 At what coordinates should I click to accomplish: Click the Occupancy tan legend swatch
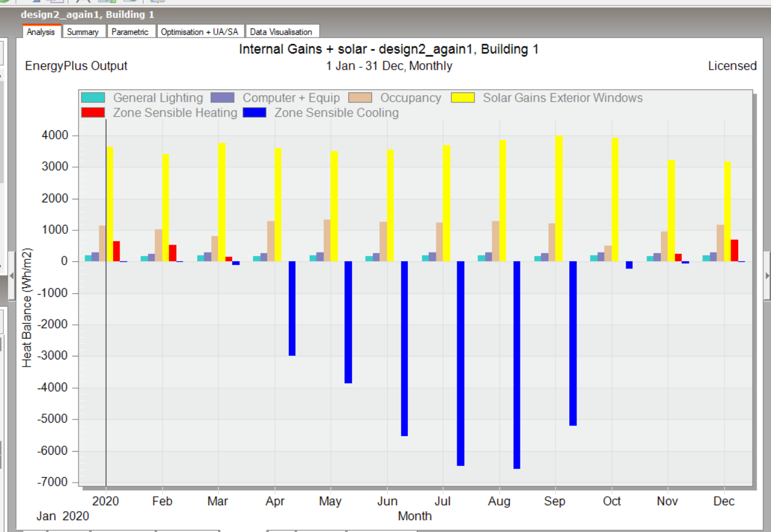coord(360,98)
